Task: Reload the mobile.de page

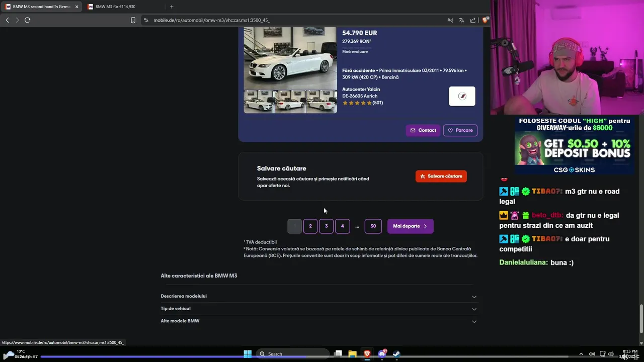Action: pos(27,20)
